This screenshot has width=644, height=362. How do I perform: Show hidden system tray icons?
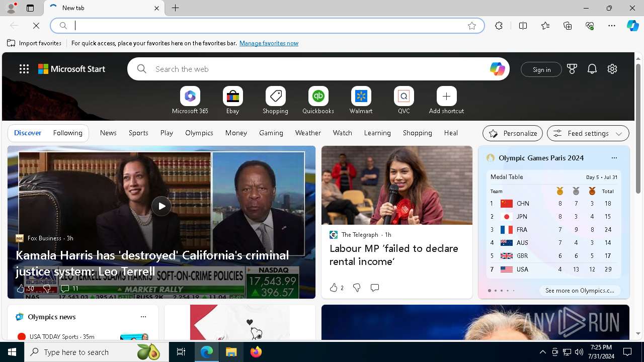click(x=543, y=352)
